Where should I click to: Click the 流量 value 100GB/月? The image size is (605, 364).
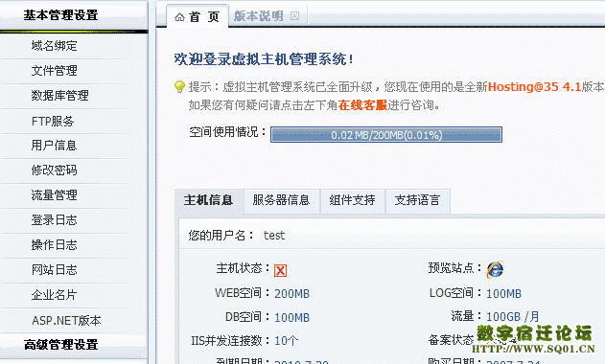(x=513, y=317)
